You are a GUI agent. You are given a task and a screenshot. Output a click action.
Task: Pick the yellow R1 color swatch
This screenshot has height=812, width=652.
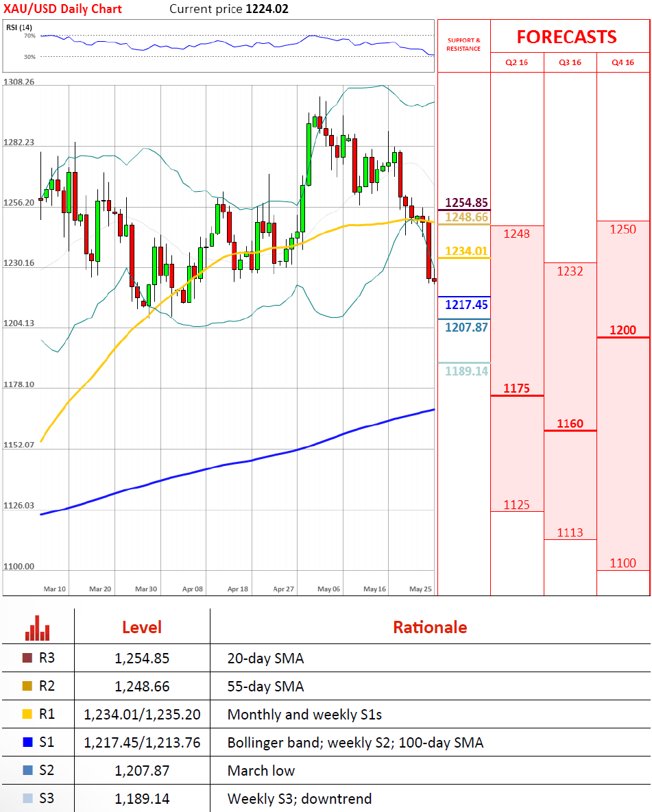(27, 714)
